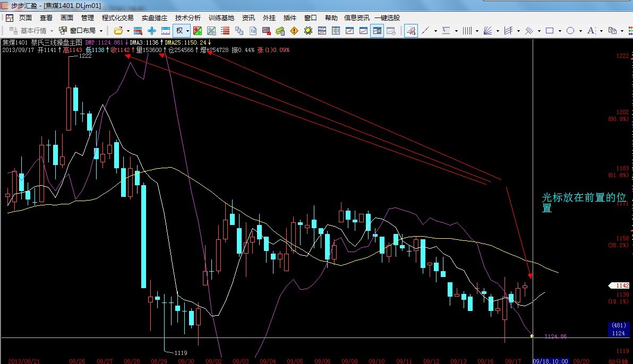Toggle the drawing pencil mode button

[x=410, y=31]
